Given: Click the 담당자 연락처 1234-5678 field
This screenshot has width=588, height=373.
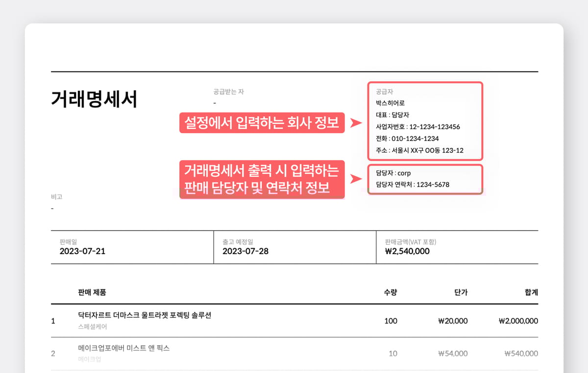Looking at the screenshot, I should pyautogui.click(x=412, y=185).
